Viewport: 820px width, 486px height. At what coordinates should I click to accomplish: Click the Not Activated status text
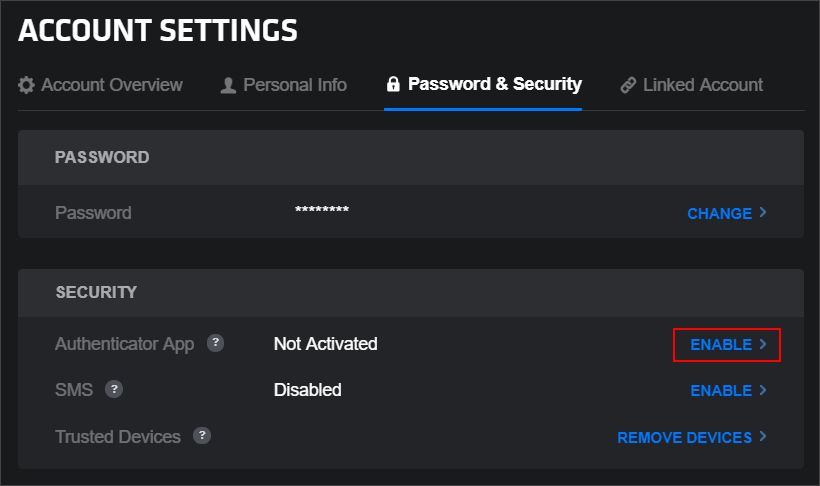(x=325, y=344)
